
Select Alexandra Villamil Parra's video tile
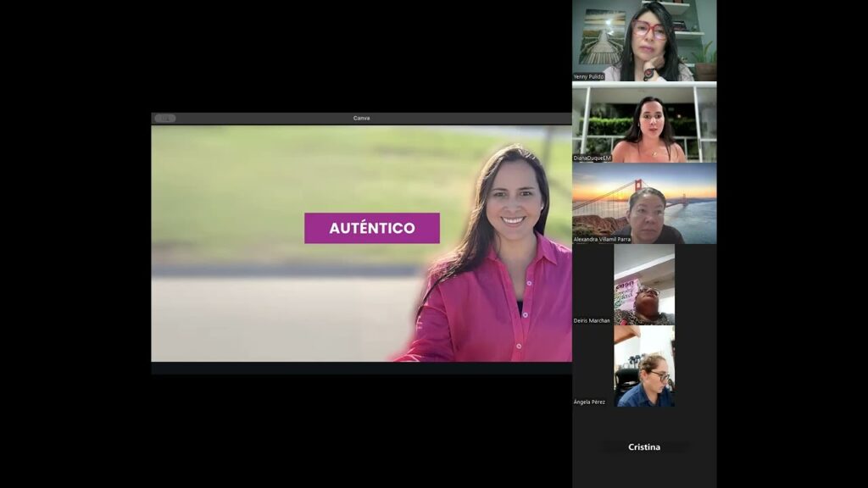coord(644,202)
